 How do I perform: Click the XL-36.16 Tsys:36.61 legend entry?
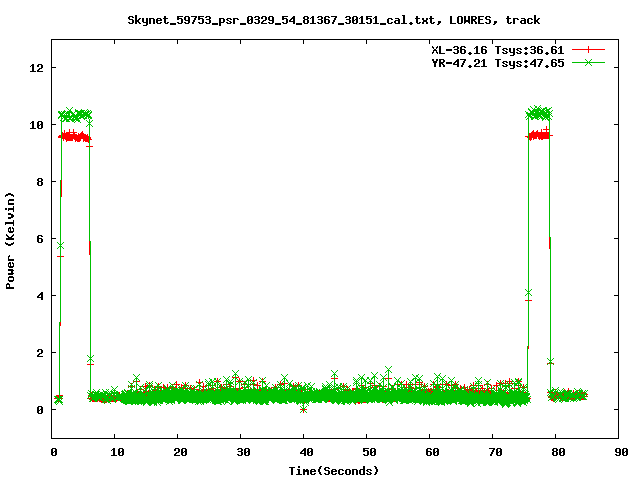point(498,50)
